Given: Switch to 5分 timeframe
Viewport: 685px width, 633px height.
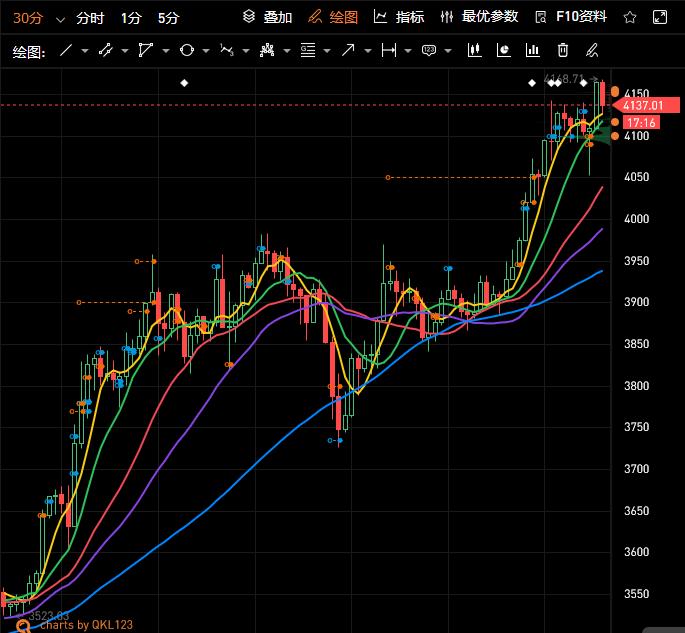Looking at the screenshot, I should (168, 18).
